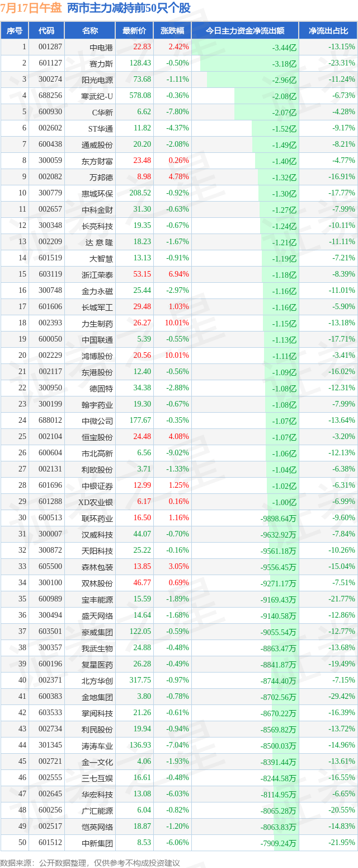
Task: Click the 最新价 column header
Action: [x=134, y=31]
